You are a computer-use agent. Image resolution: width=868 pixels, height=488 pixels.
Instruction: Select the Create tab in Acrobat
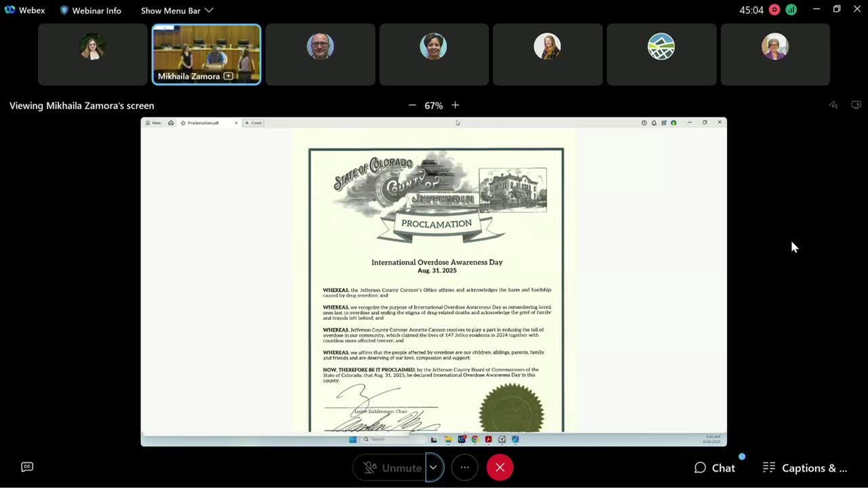click(x=252, y=123)
